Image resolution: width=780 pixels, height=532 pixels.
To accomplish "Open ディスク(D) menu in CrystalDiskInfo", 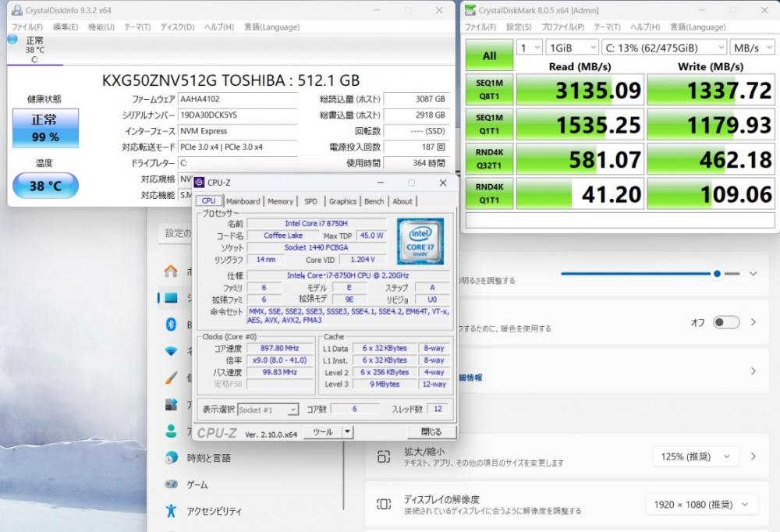I will (x=178, y=27).
